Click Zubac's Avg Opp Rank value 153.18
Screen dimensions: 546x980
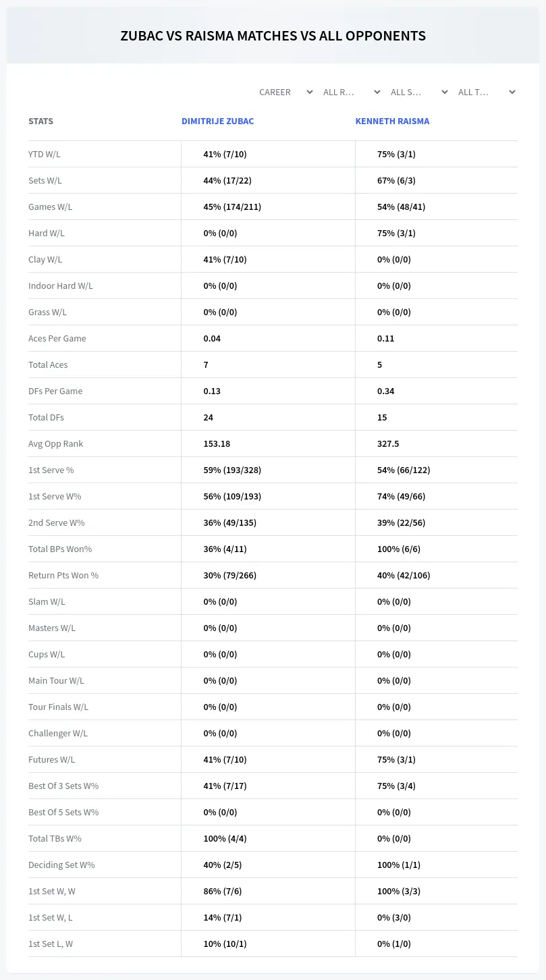pos(217,443)
